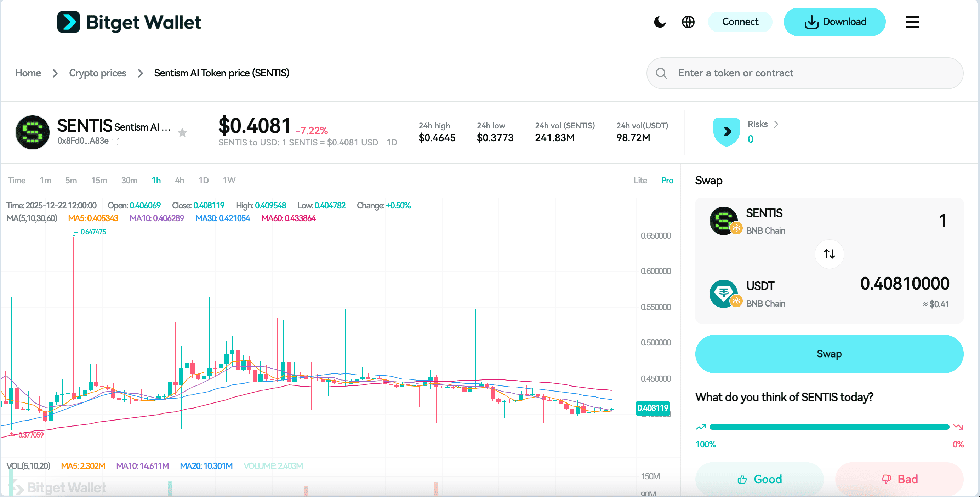Select the 1W chart interval
The width and height of the screenshot is (980, 497).
229,180
